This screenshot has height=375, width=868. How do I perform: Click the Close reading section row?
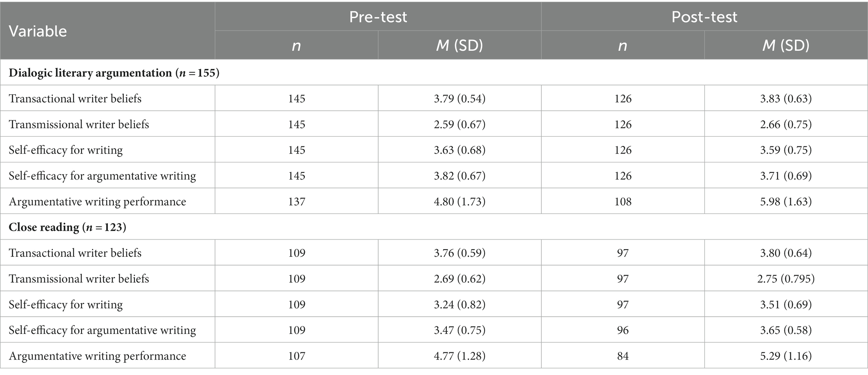click(x=434, y=227)
